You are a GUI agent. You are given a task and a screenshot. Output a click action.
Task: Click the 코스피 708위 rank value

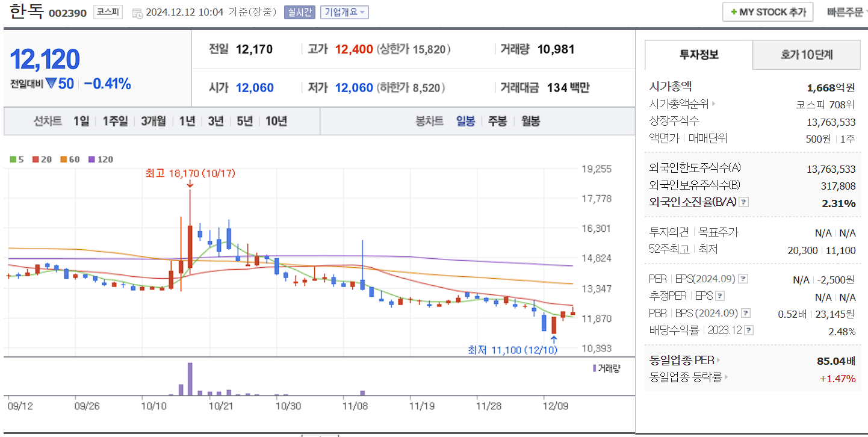click(826, 104)
